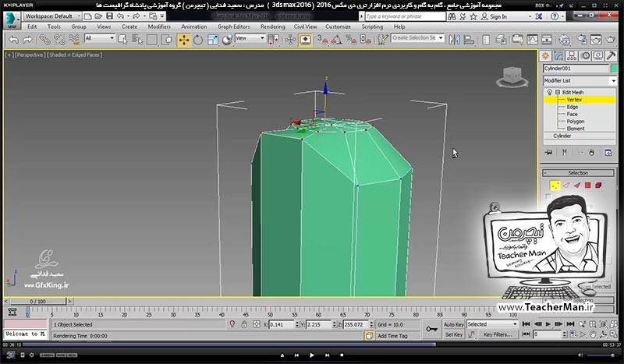Screen dimensions: 624x364
Task: Activate Bind to Space Warp tool
Action: pos(74,40)
